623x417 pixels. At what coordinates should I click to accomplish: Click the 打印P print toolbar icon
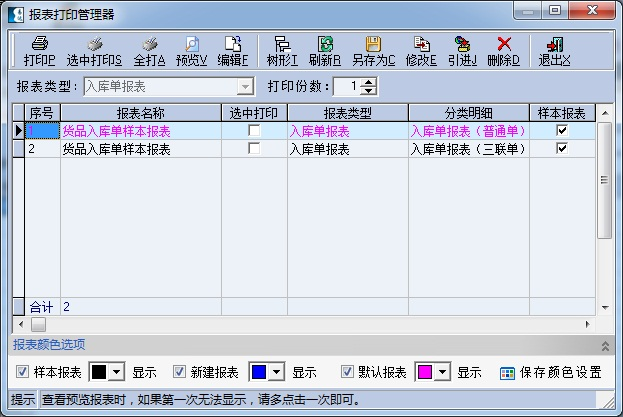point(40,50)
